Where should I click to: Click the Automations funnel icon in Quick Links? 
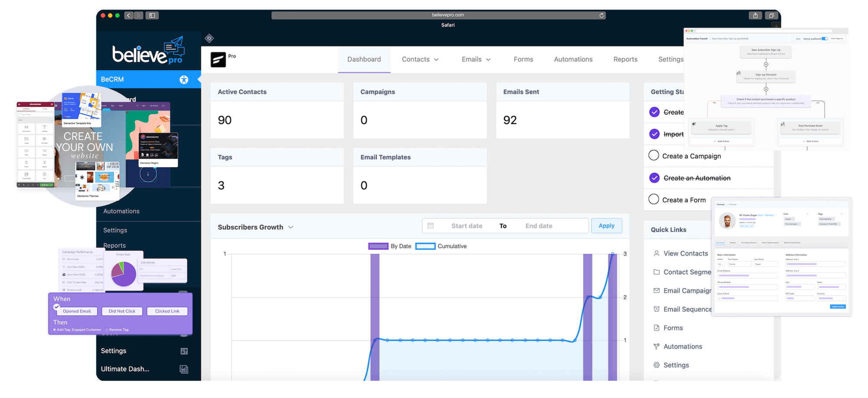tap(656, 346)
